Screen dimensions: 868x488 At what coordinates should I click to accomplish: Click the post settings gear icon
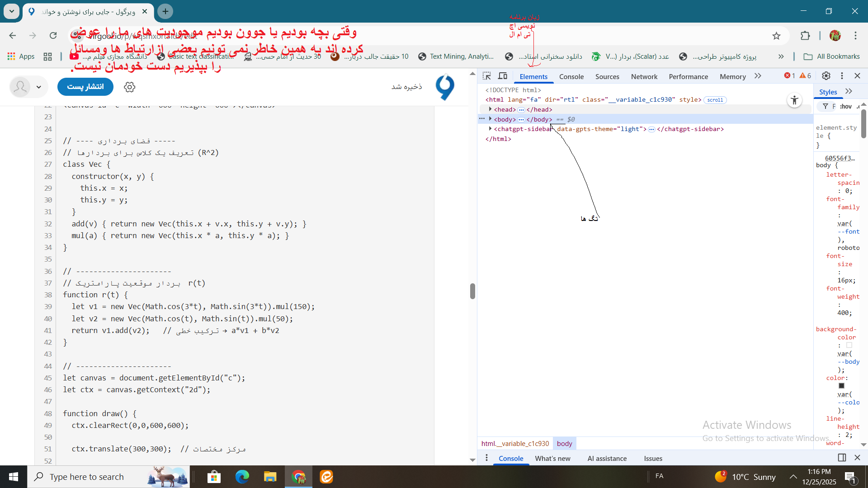(x=130, y=87)
